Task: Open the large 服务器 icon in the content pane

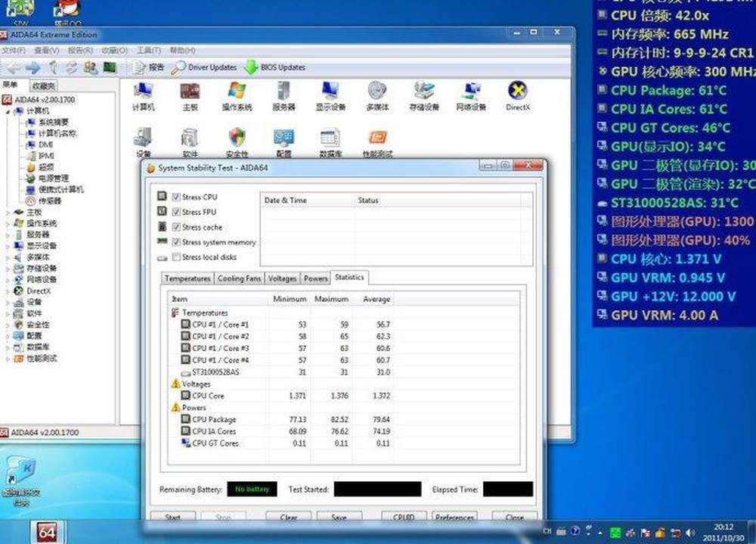Action: click(283, 97)
